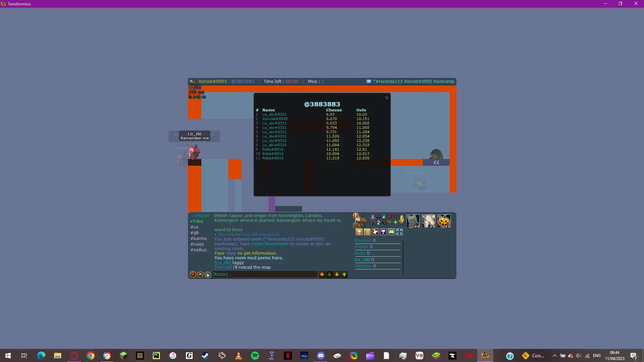644x362 pixels.
Task: Switch to the #Room chat tab
Action: coord(201,216)
